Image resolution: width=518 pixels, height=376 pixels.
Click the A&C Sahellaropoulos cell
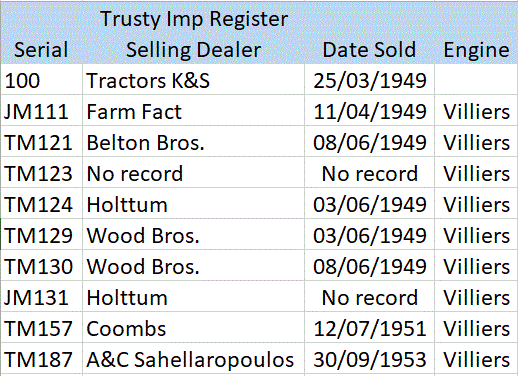(193, 359)
